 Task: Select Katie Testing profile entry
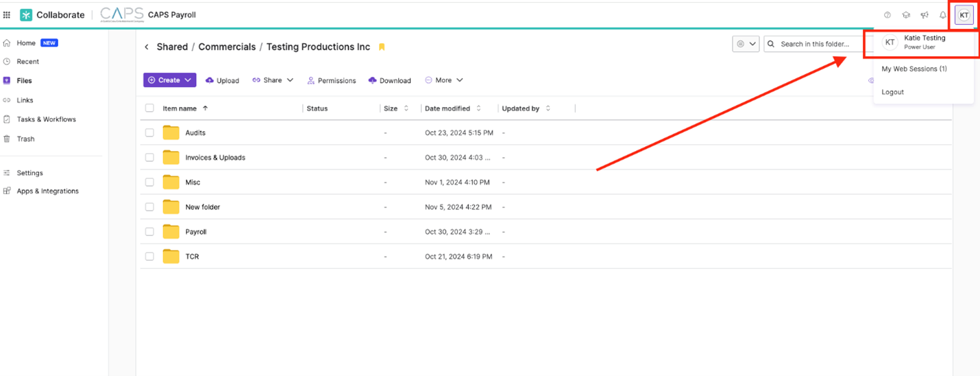pyautogui.click(x=924, y=43)
